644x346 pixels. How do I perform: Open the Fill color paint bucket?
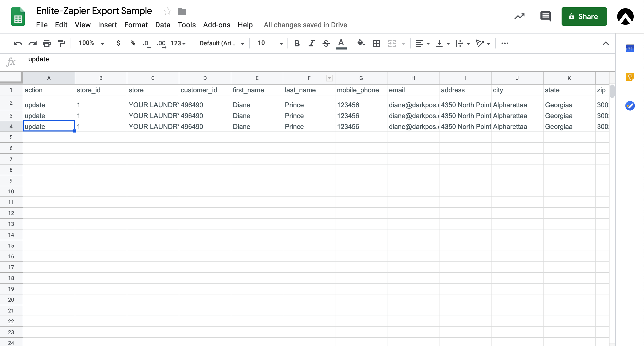tap(361, 43)
